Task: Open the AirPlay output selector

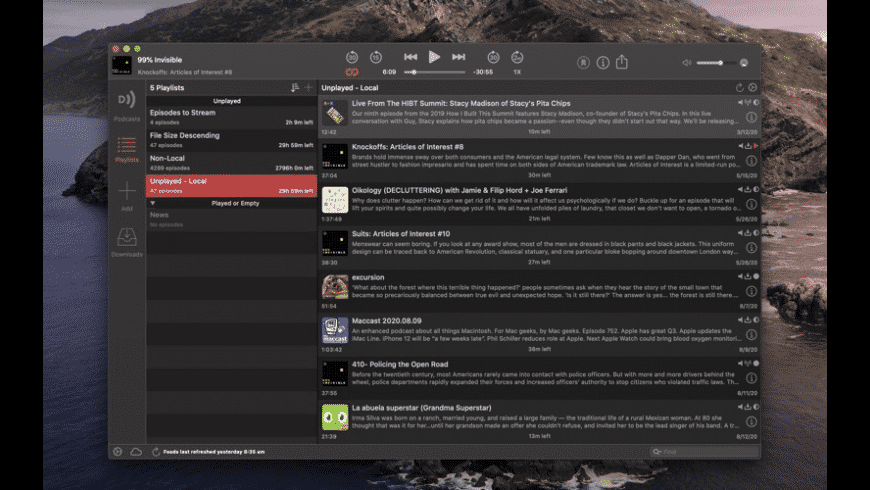Action: coord(744,63)
